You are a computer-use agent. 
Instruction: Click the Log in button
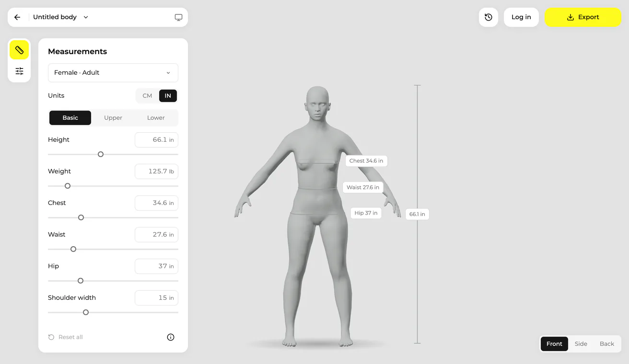[x=521, y=17]
